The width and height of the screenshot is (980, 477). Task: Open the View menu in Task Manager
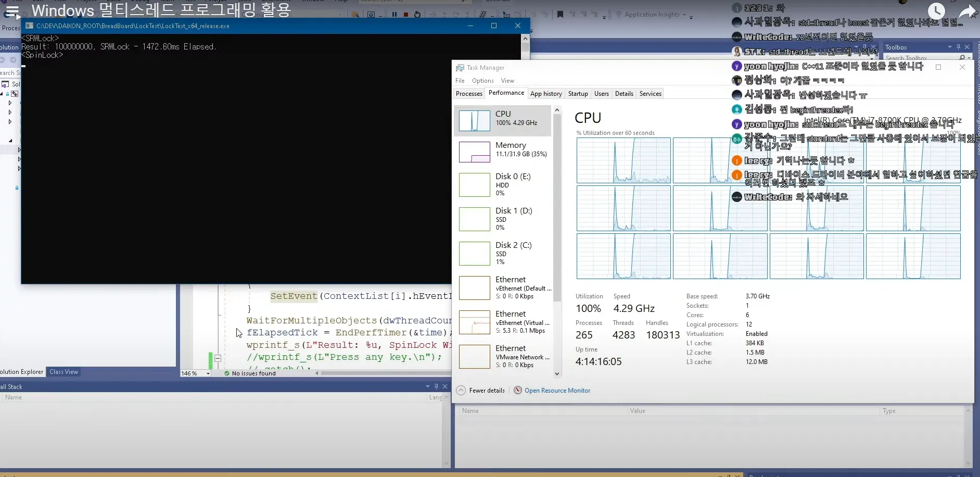507,81
